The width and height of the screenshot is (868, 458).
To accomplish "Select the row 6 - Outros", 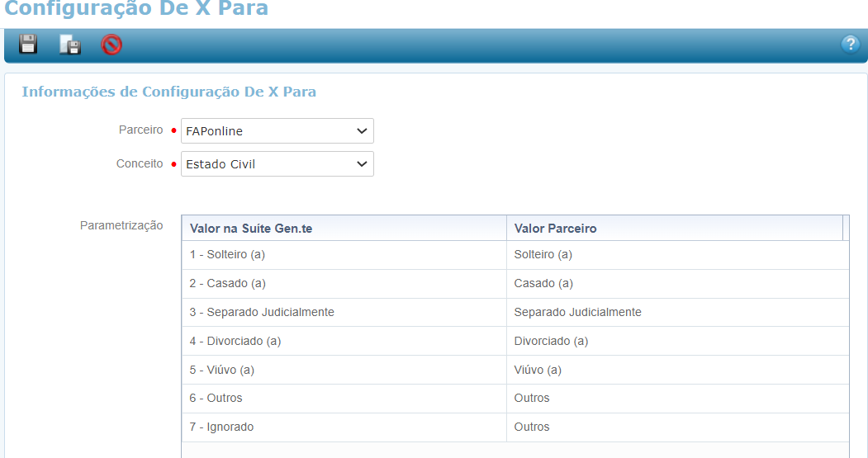I will 515,399.
